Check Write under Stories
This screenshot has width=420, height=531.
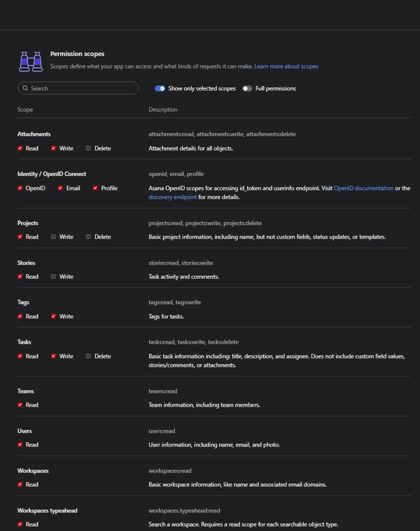coord(53,277)
